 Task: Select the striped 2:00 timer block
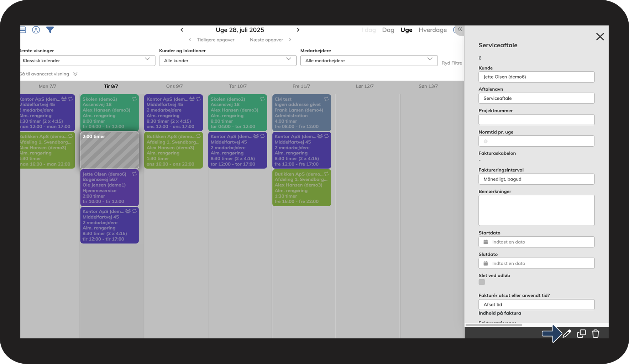click(109, 150)
